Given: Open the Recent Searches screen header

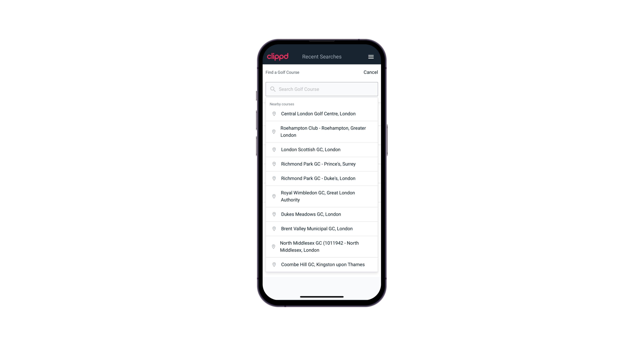Looking at the screenshot, I should 322,57.
